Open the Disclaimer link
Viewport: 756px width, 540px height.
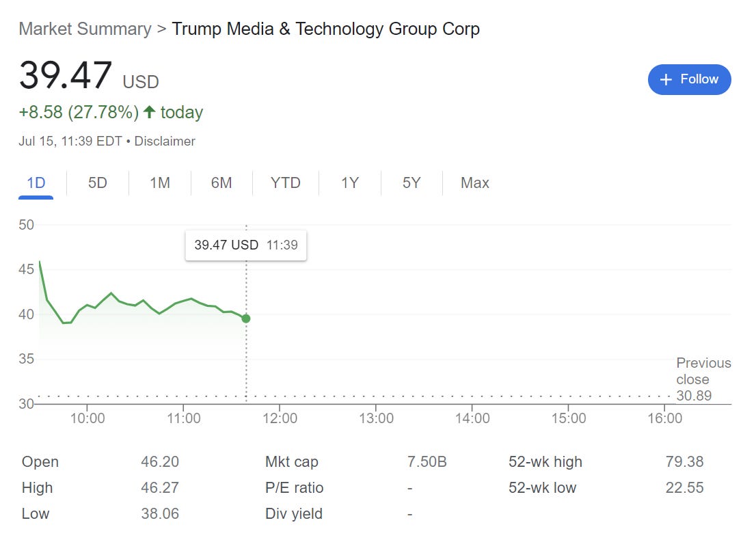click(165, 141)
